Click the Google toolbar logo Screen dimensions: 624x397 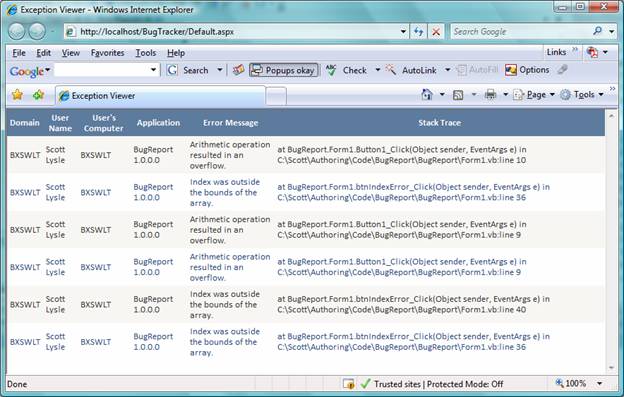tap(27, 71)
